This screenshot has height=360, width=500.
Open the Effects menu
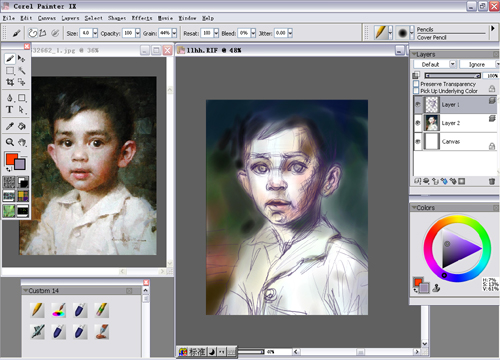142,18
